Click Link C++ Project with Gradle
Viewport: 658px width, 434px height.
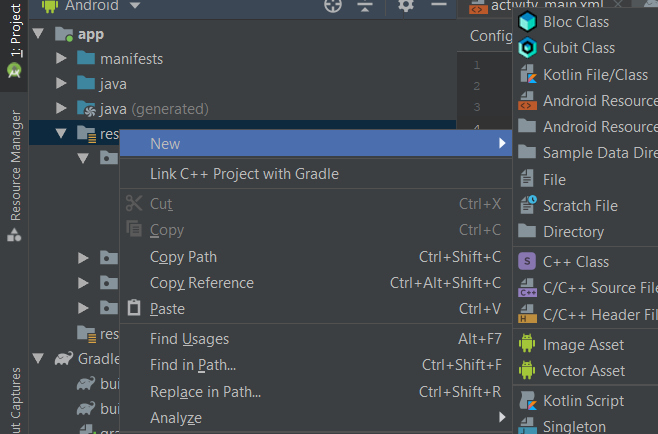[x=244, y=174]
